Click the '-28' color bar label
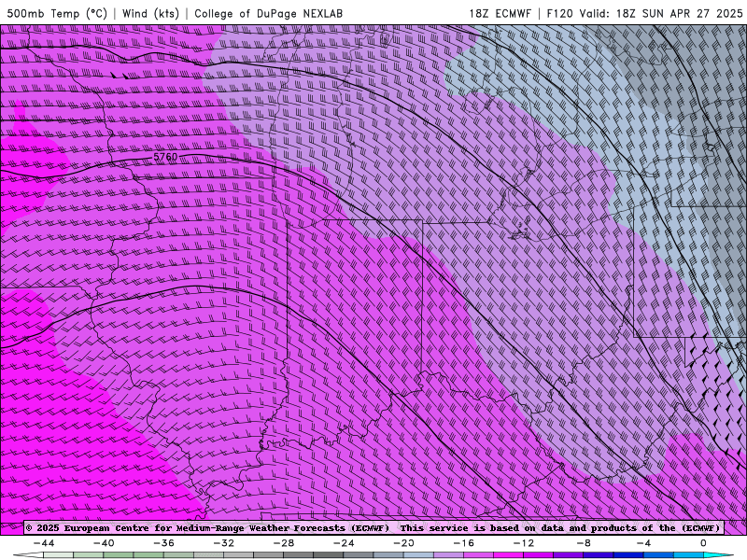This screenshot has height=560, width=747. tap(284, 543)
